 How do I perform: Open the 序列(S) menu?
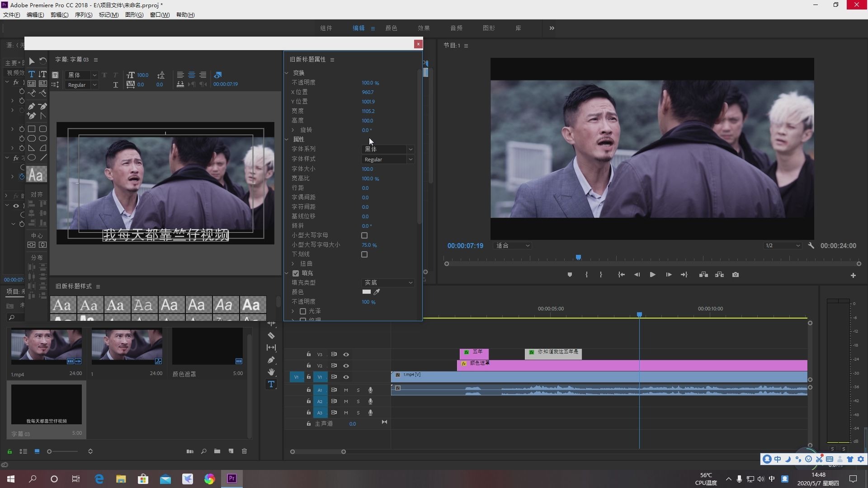[83, 15]
